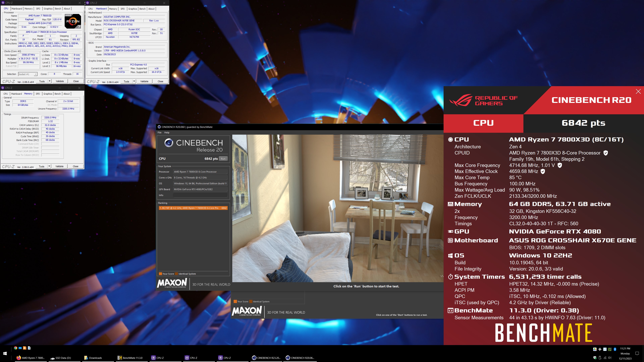The width and height of the screenshot is (644, 362).
Task: Expand Tools arrow in CPU-Z CPU window
Action: (x=49, y=81)
